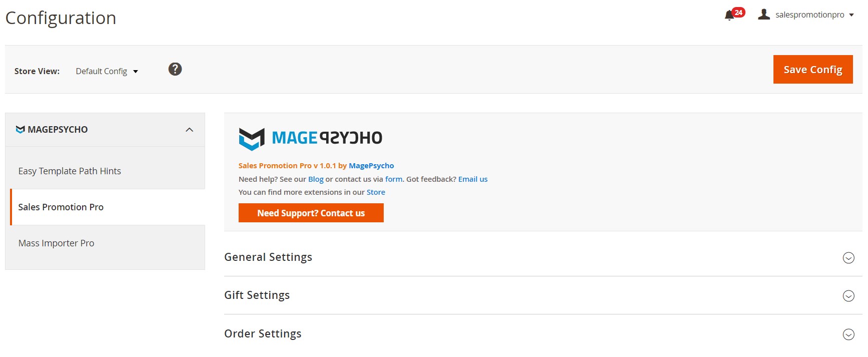Open the Default Config store view dropdown
Viewport: 868px width, 357px height.
tap(107, 71)
